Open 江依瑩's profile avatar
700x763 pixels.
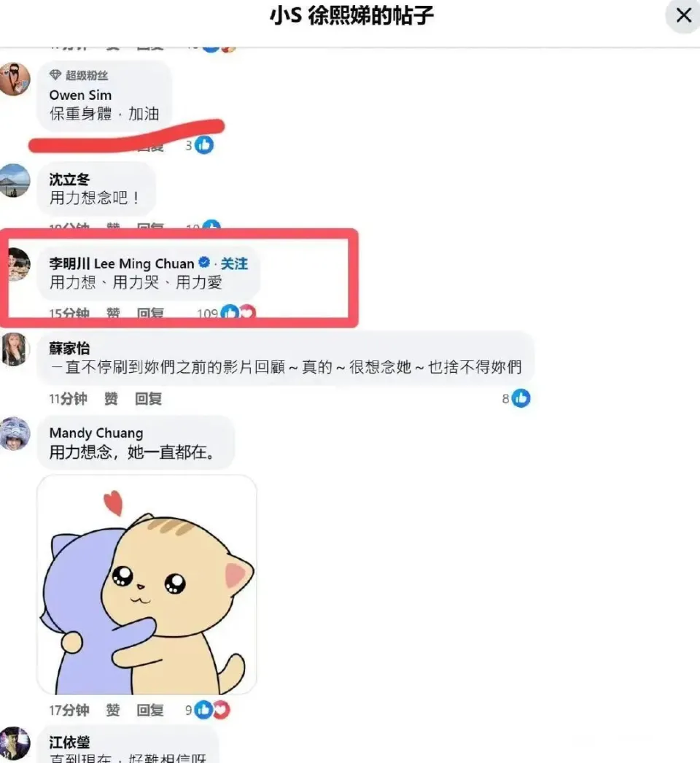point(15,743)
